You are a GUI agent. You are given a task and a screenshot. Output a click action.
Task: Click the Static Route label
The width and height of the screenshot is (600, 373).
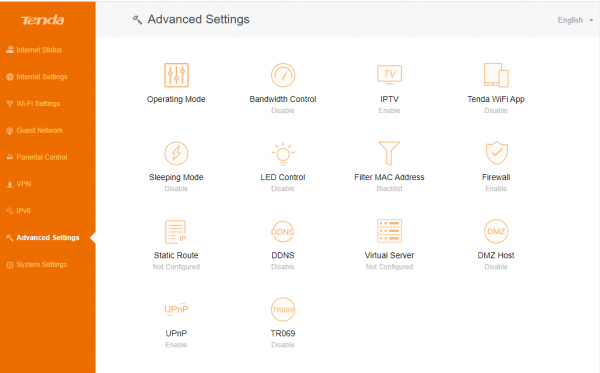point(176,255)
